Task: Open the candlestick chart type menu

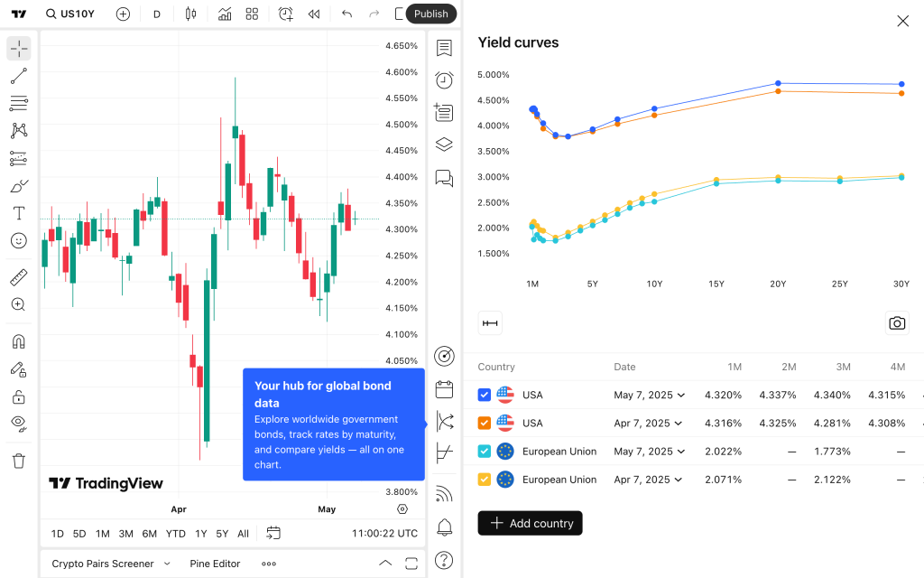Action: (191, 14)
